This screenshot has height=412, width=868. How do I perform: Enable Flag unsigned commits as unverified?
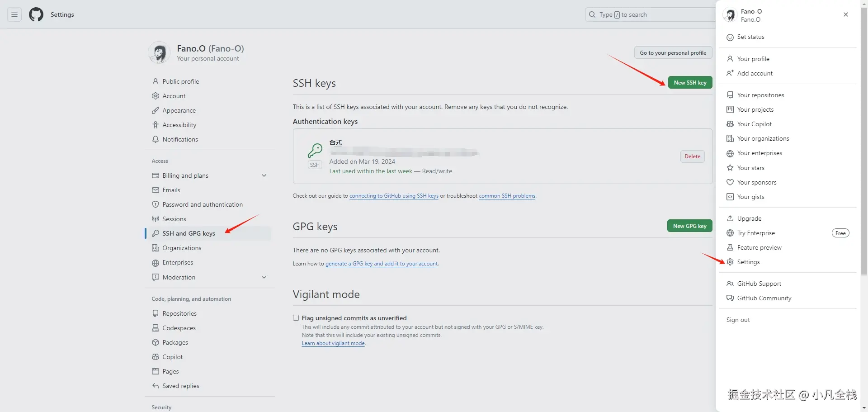tap(296, 317)
